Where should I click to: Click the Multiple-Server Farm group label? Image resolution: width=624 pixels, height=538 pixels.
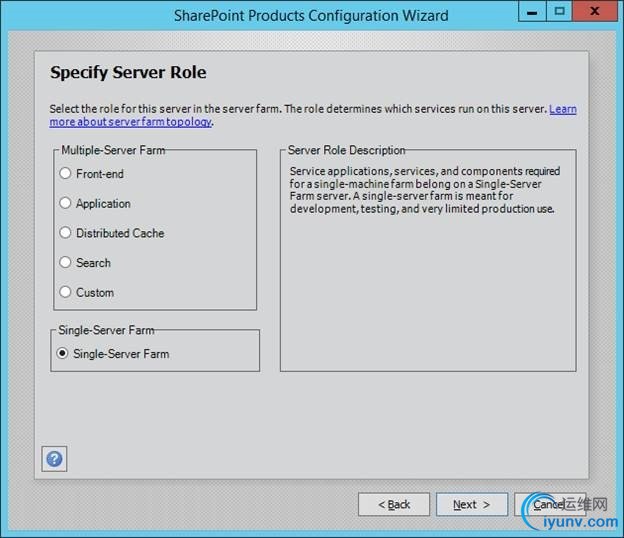pos(113,150)
